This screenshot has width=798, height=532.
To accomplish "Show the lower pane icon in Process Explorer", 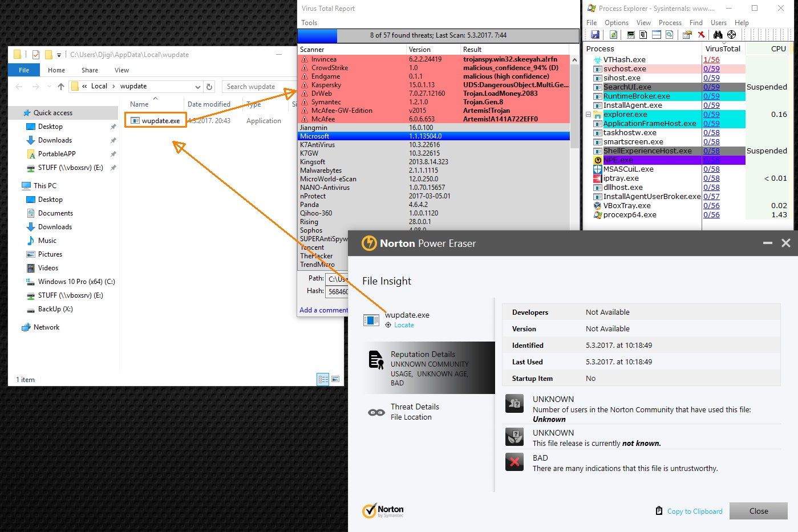I will click(x=657, y=35).
